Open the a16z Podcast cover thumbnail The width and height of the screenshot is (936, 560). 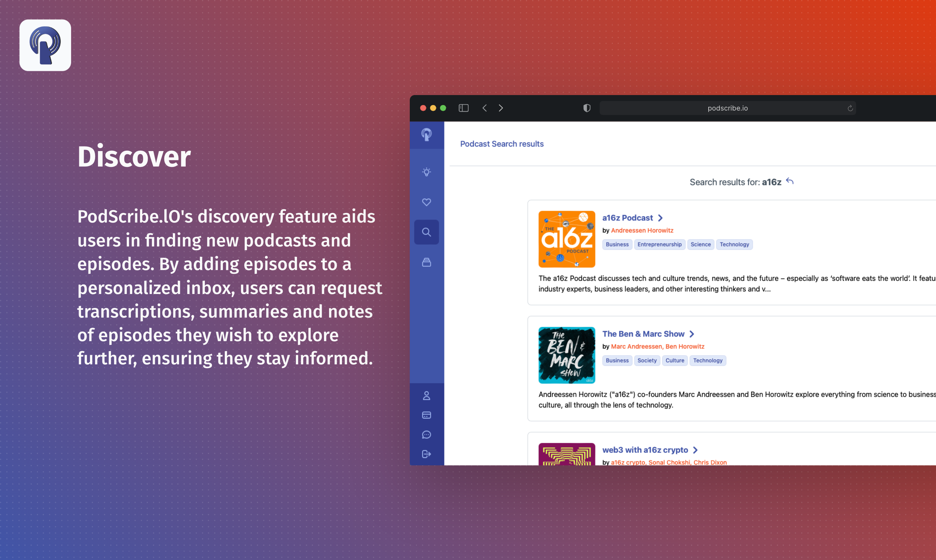pyautogui.click(x=566, y=239)
